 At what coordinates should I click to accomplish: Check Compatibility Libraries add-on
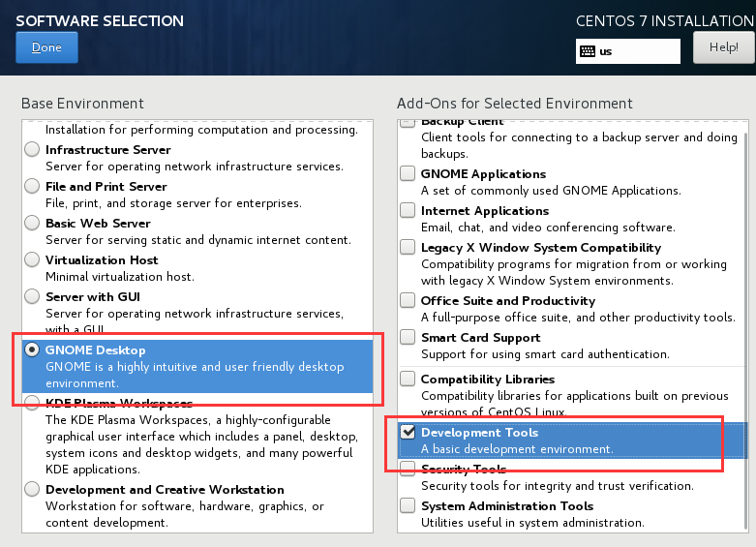tap(408, 379)
